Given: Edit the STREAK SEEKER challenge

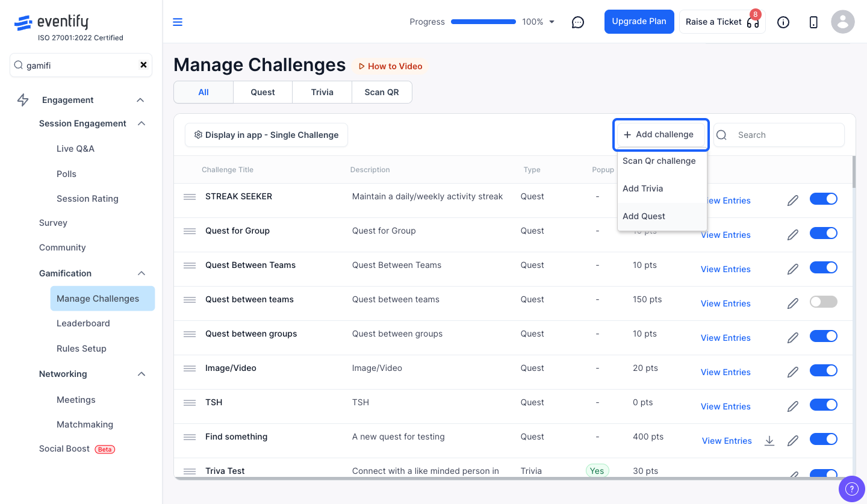Looking at the screenshot, I should [x=793, y=201].
